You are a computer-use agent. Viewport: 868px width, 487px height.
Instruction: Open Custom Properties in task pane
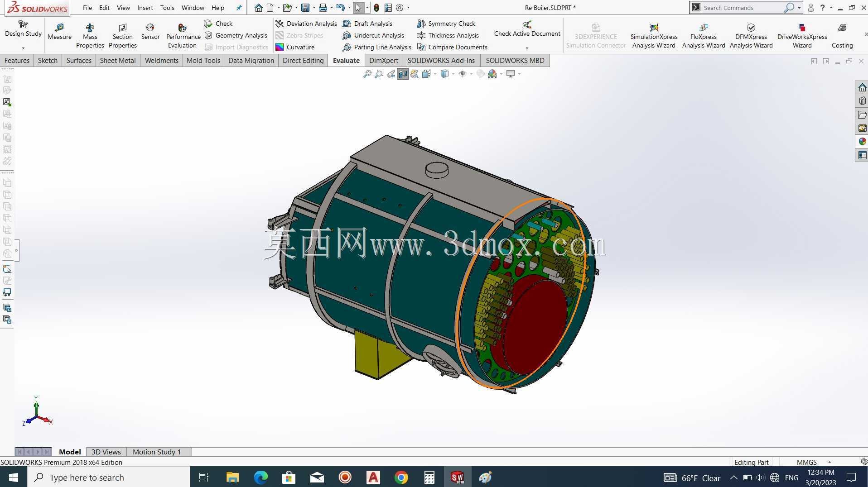pos(862,155)
